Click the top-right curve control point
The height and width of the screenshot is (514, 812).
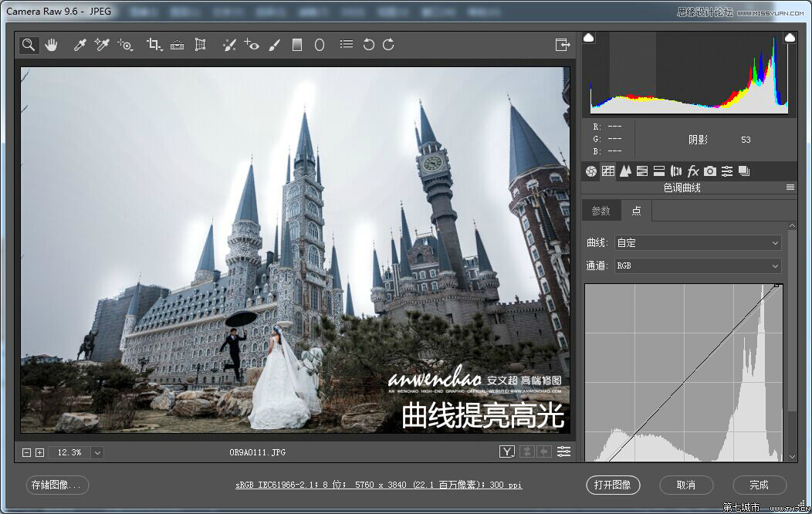pos(776,286)
